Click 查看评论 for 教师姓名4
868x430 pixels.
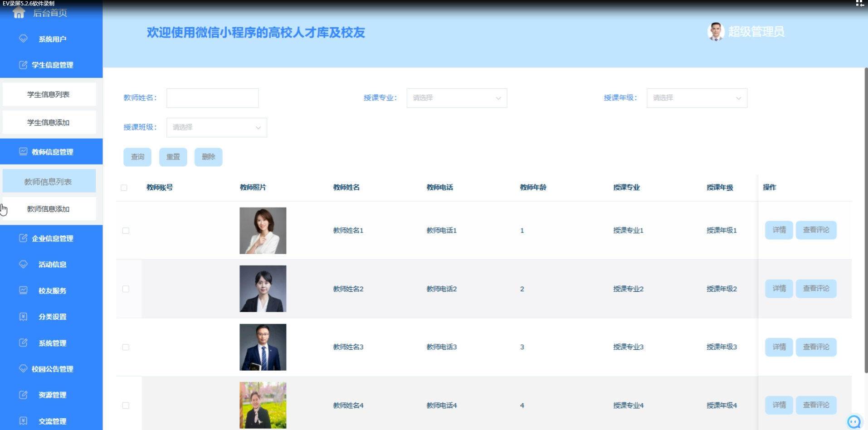tap(816, 405)
